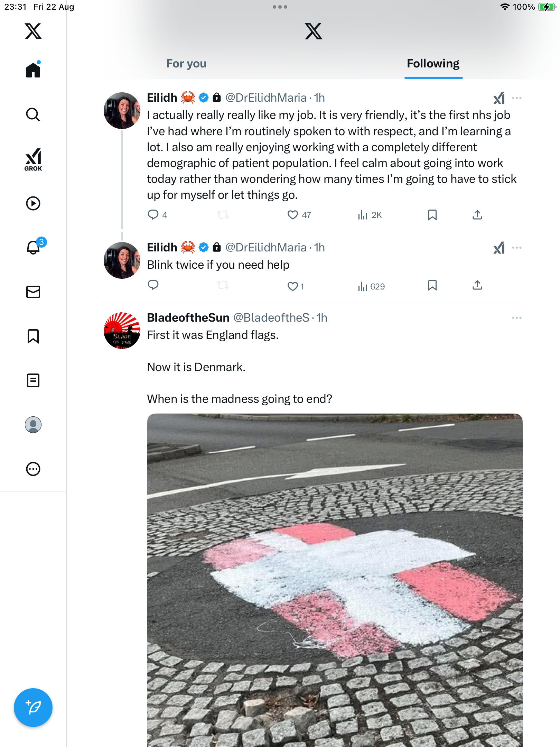This screenshot has width=560, height=747.
Task: Share Eilidh's nhs job post
Action: [477, 215]
